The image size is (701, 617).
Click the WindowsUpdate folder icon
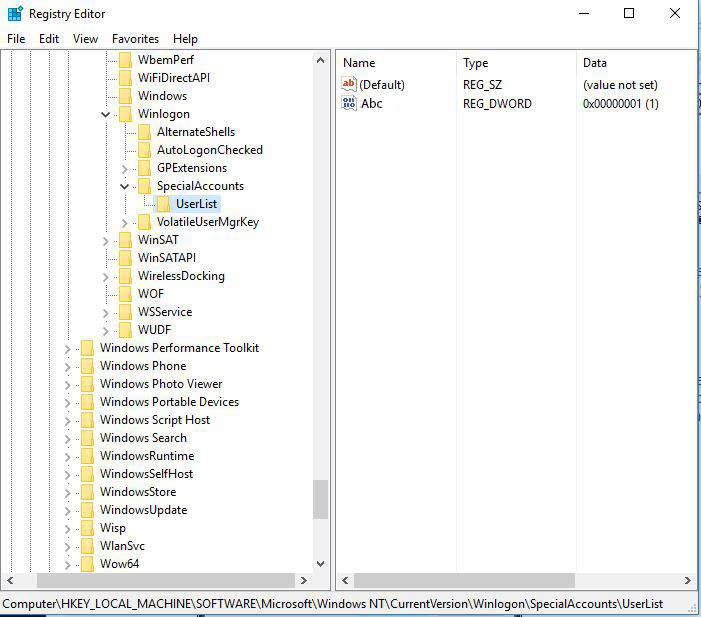click(x=88, y=510)
